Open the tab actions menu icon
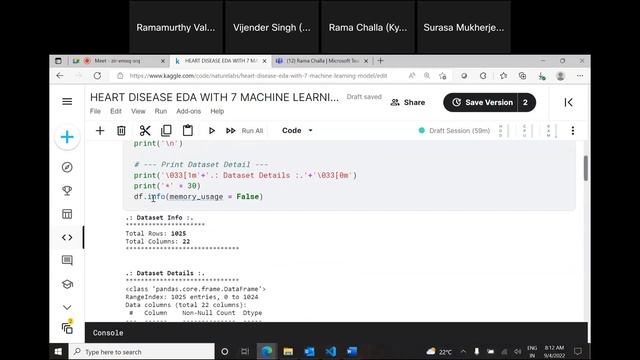The image size is (640, 360). click(58, 61)
